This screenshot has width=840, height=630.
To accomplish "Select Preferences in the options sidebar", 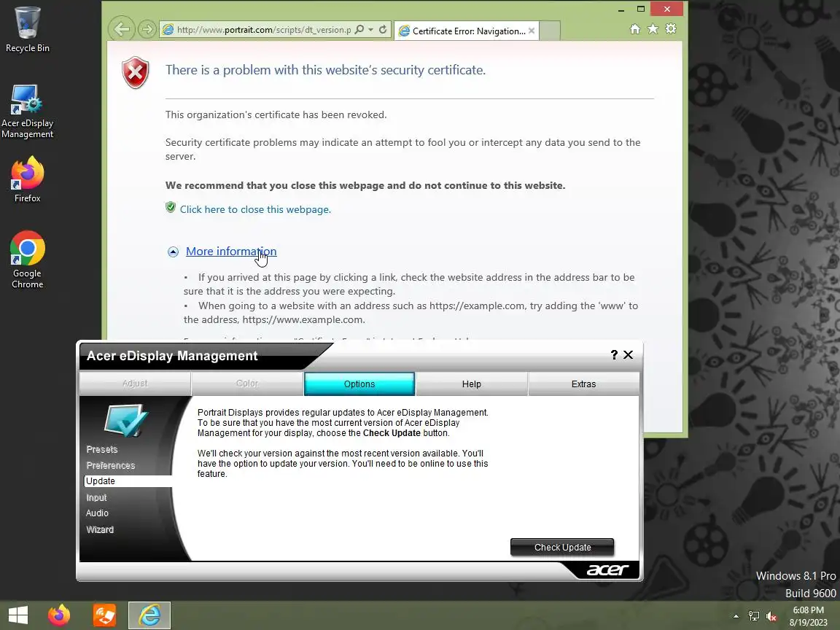I will tap(110, 465).
